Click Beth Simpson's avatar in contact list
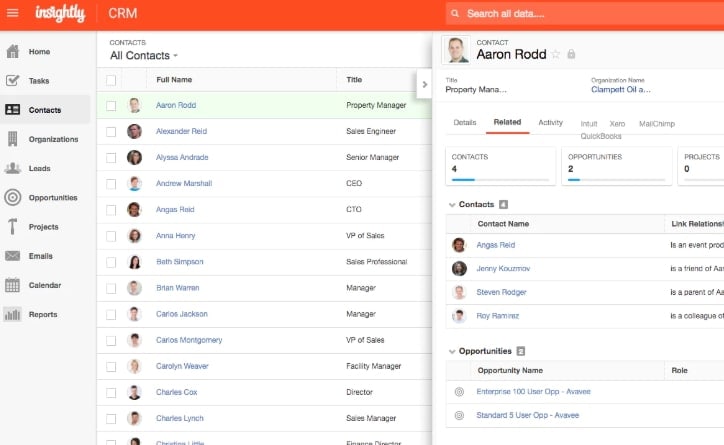The height and width of the screenshot is (445, 724). click(x=134, y=262)
